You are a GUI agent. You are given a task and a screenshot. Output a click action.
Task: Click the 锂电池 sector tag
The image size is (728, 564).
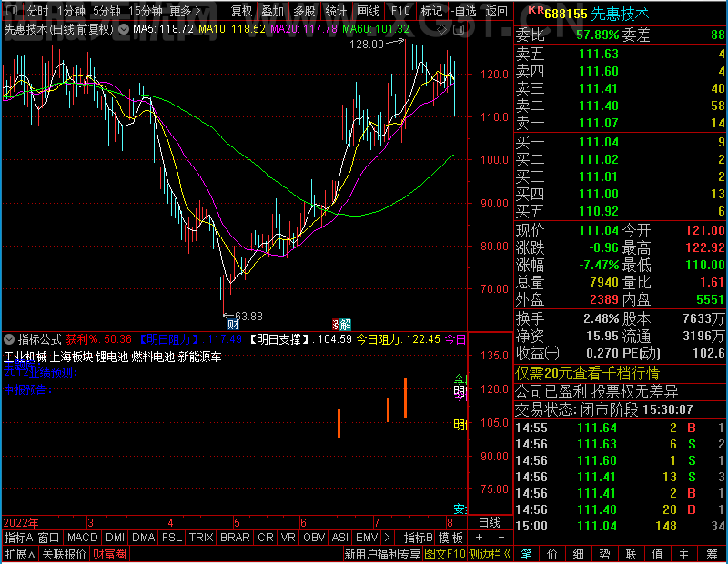coord(112,357)
